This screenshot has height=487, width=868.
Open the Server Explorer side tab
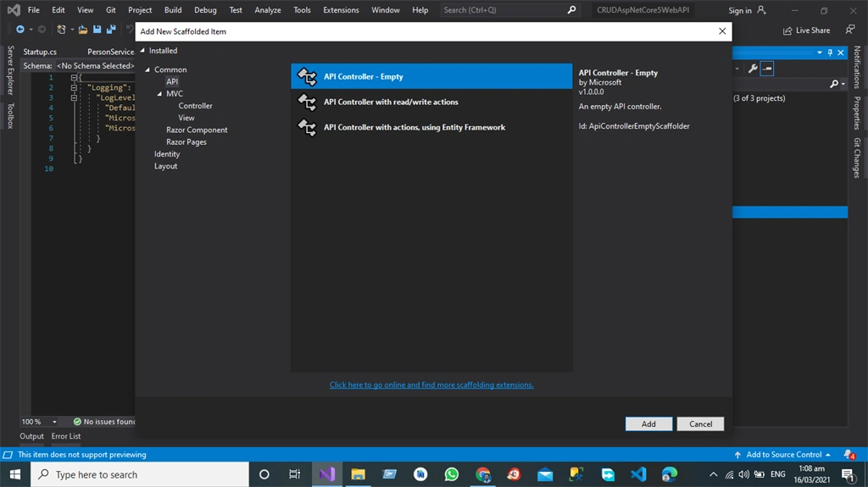pyautogui.click(x=10, y=70)
